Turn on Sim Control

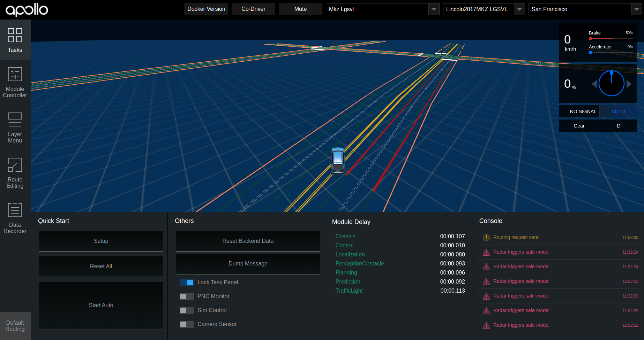[187, 310]
